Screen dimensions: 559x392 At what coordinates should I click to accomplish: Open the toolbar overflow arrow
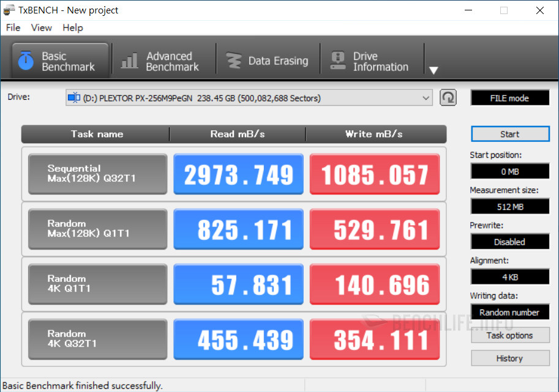[433, 70]
